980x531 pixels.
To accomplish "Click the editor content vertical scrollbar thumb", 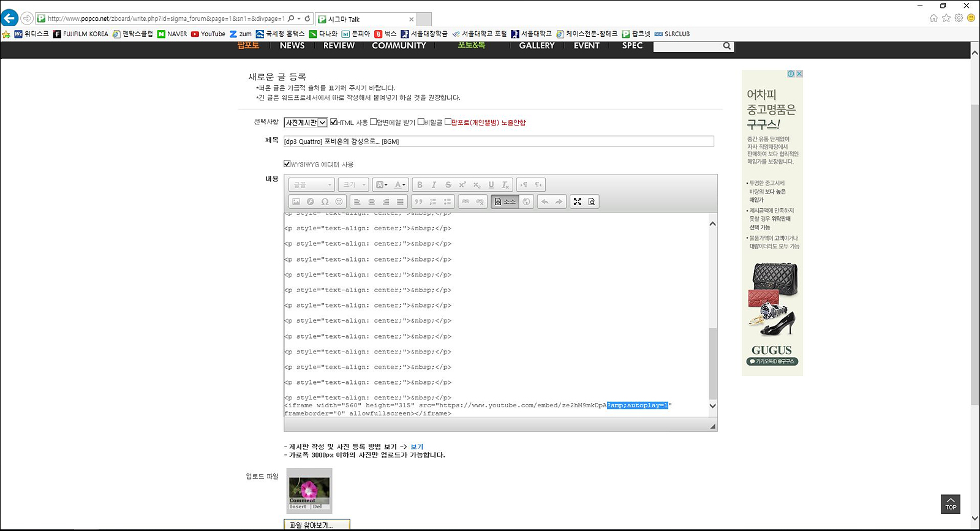I will pos(712,364).
